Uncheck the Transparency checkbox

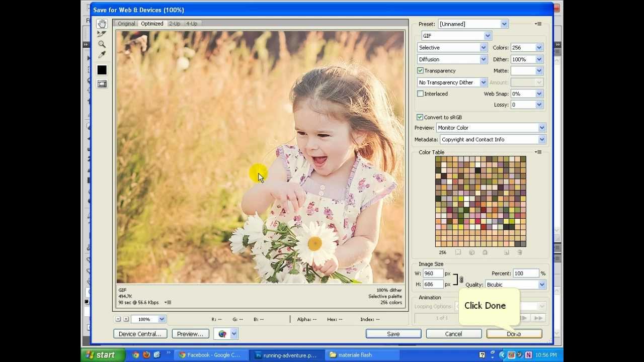[x=420, y=71]
